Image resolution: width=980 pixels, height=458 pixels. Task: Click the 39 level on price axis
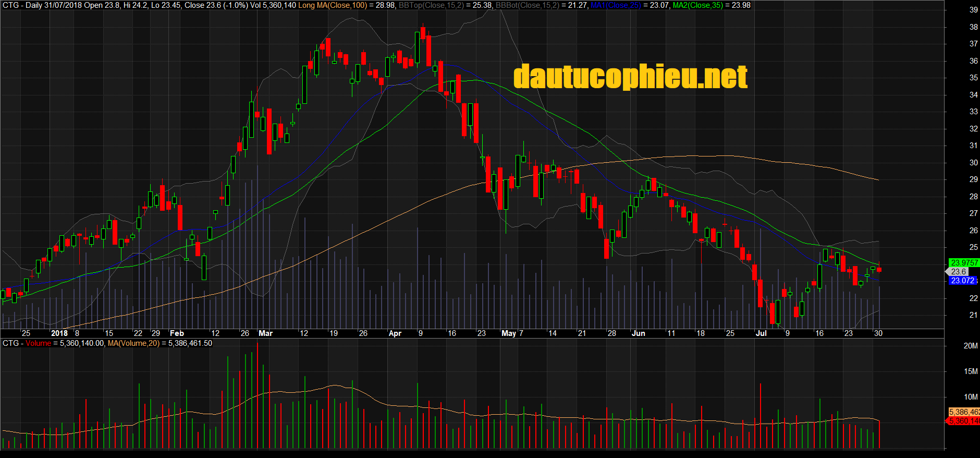coord(973,10)
